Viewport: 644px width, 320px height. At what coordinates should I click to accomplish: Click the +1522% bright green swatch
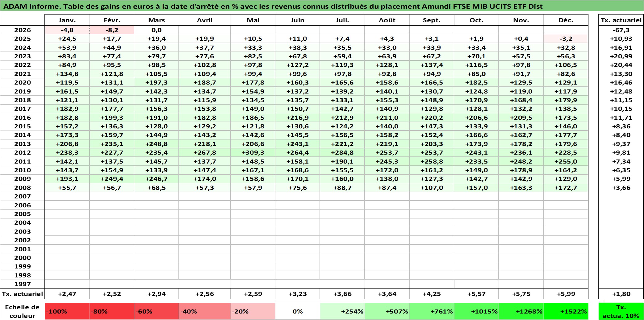566,311
